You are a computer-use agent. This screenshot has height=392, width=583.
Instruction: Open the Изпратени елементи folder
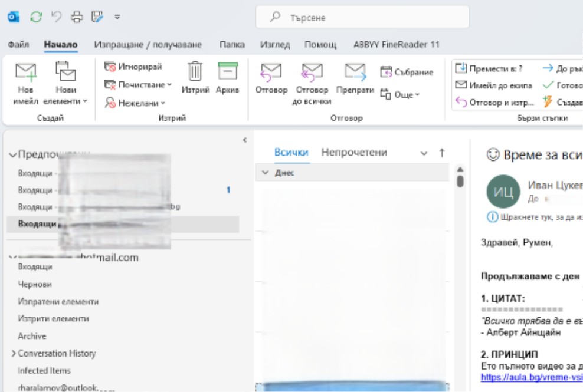[58, 301]
